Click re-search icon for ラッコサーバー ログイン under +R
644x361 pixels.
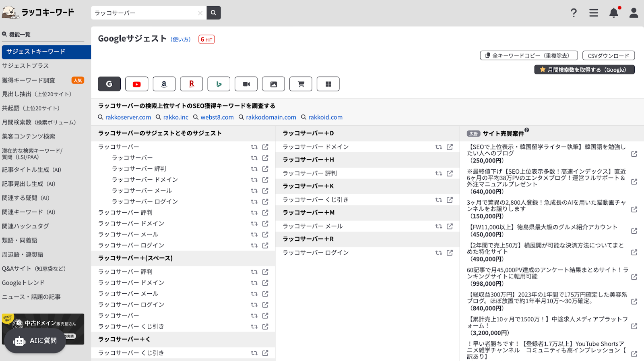(x=438, y=253)
